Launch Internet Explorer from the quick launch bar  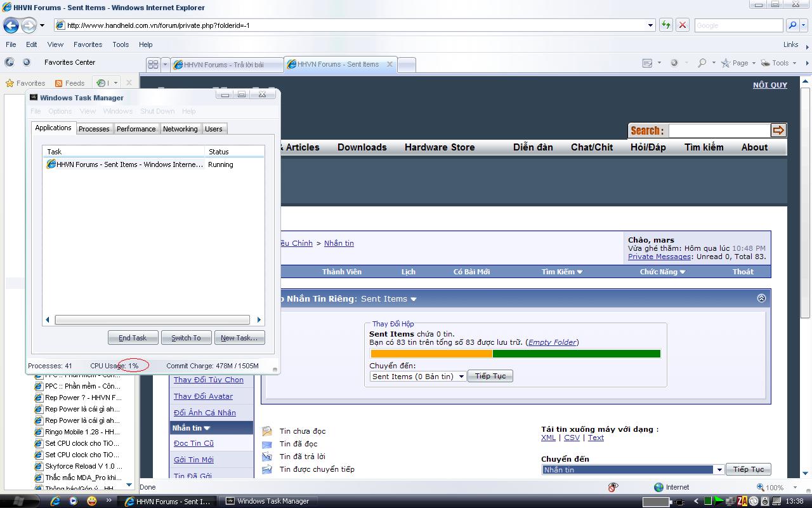tap(55, 501)
